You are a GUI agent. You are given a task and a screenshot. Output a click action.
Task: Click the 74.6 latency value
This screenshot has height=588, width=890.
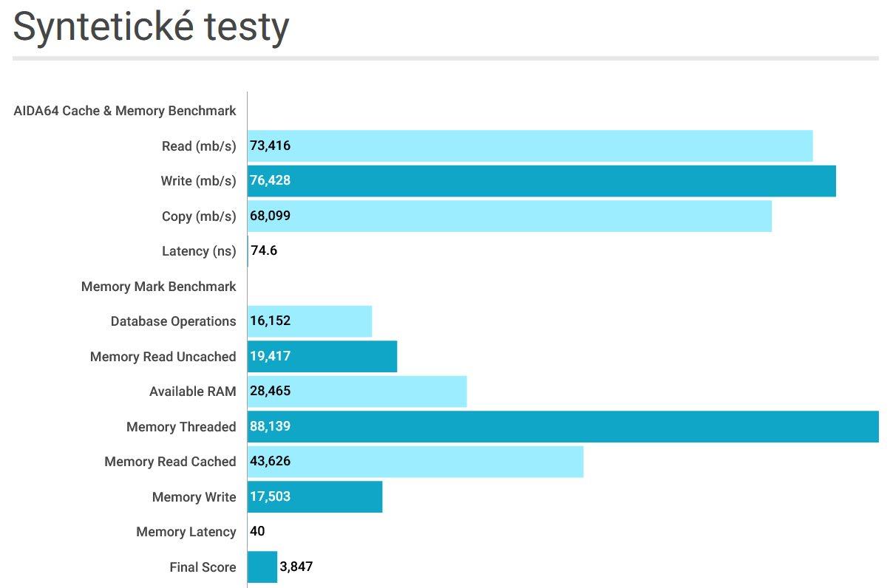point(264,251)
